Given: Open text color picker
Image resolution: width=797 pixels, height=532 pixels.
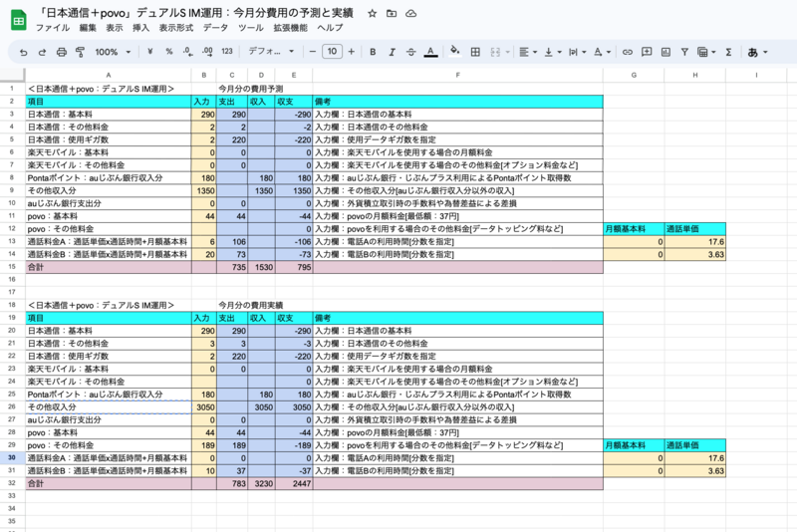Looking at the screenshot, I should (430, 52).
